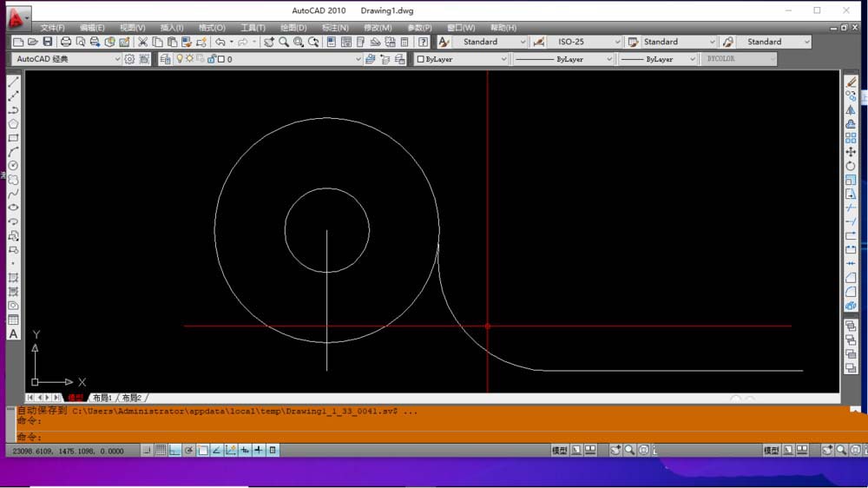Viewport: 868px width, 488px height.
Task: Click the Pan realtime icon
Action: (269, 42)
